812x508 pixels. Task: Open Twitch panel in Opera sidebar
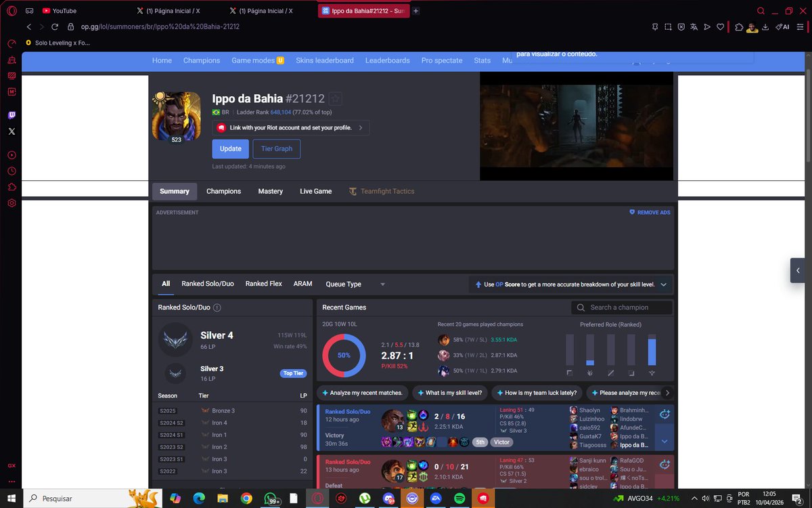pos(12,116)
